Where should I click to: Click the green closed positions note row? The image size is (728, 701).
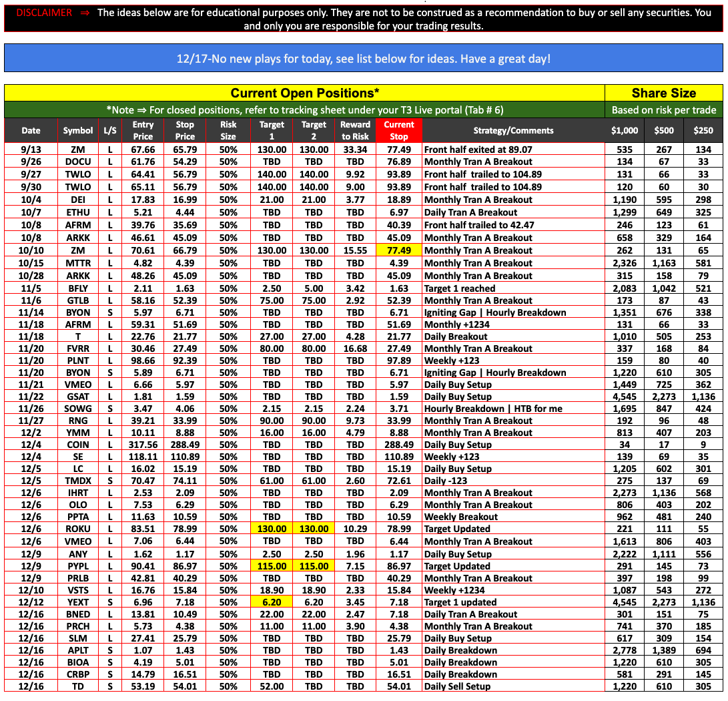[x=304, y=109]
